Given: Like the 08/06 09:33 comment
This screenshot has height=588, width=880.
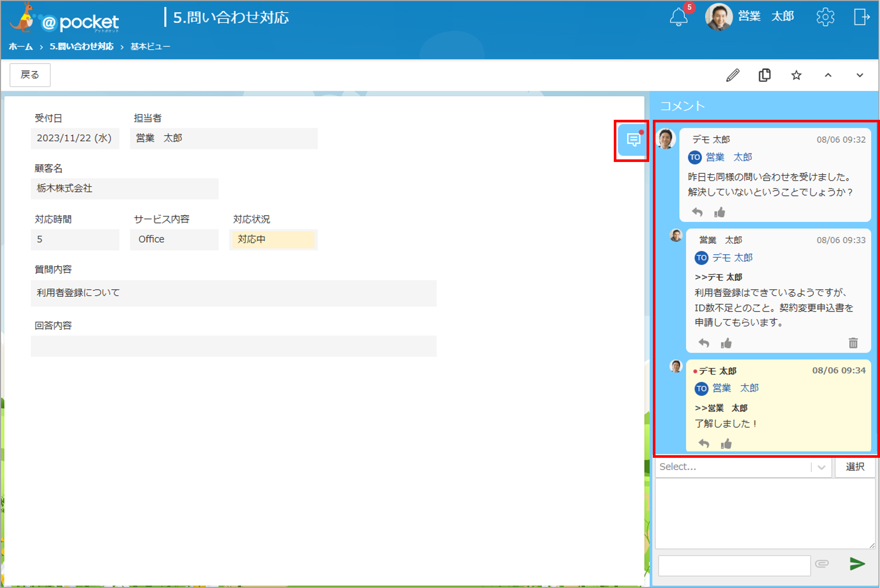Looking at the screenshot, I should click(x=726, y=343).
